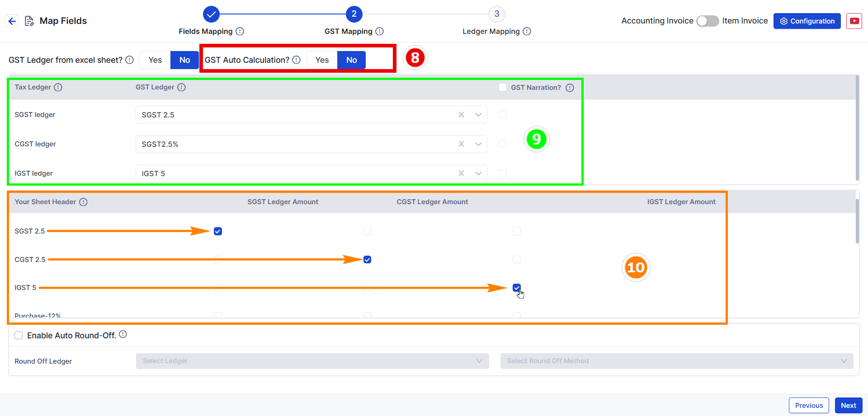Expand the IGST ledger dropdown arrow

coord(478,173)
